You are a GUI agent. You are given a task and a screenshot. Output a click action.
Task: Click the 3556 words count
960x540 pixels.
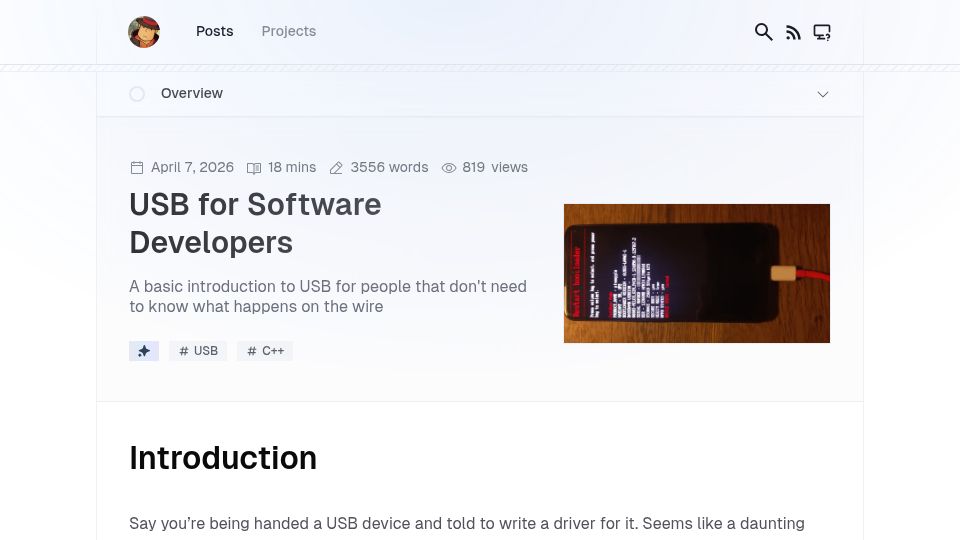[x=389, y=167]
